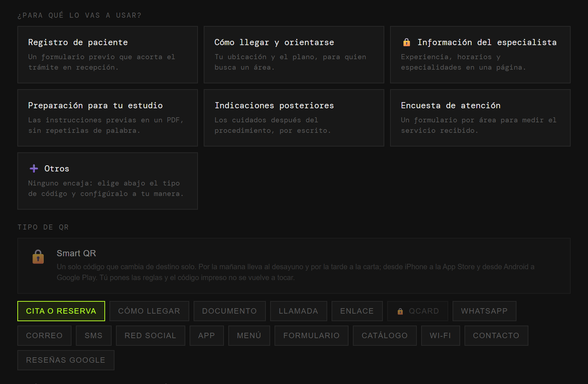
Task: Click the "TIPO DE QR" section heading
Action: (x=43, y=227)
